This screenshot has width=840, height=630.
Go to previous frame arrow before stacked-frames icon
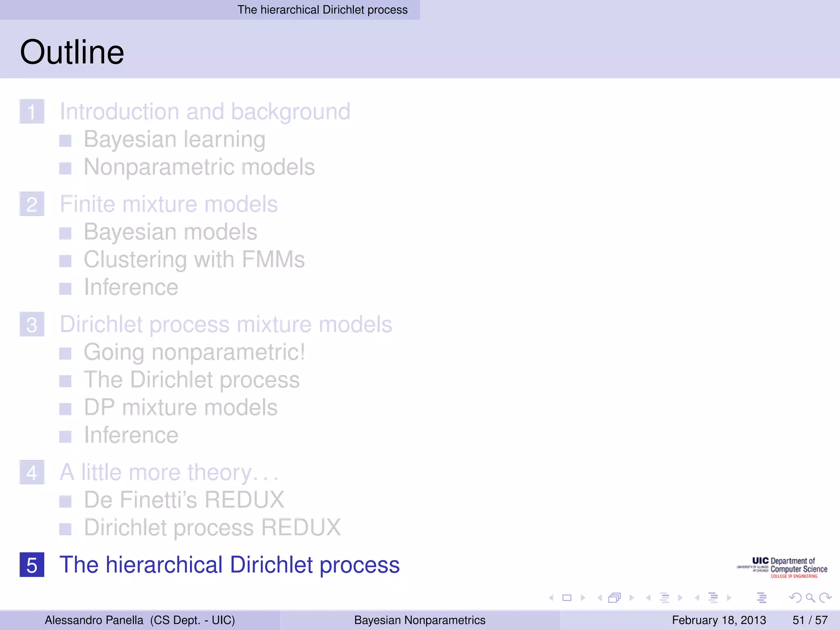(600, 598)
